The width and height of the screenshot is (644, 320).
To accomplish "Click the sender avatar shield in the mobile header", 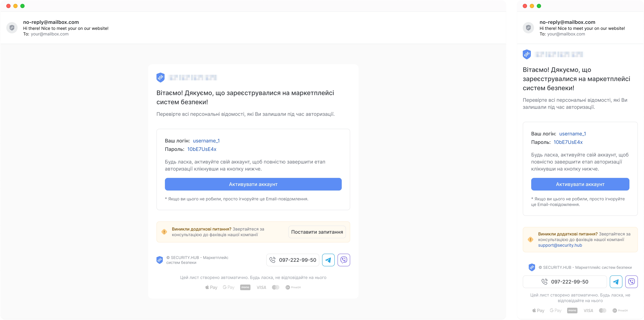I will [528, 28].
